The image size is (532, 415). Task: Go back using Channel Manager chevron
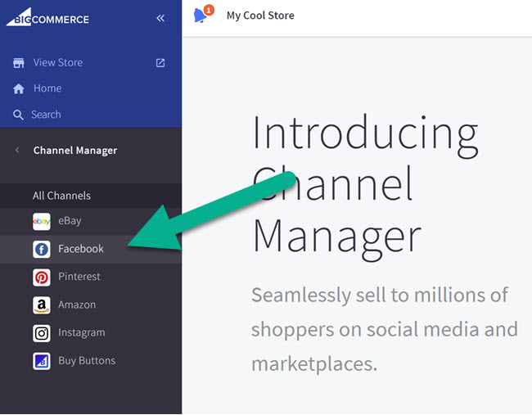click(17, 150)
